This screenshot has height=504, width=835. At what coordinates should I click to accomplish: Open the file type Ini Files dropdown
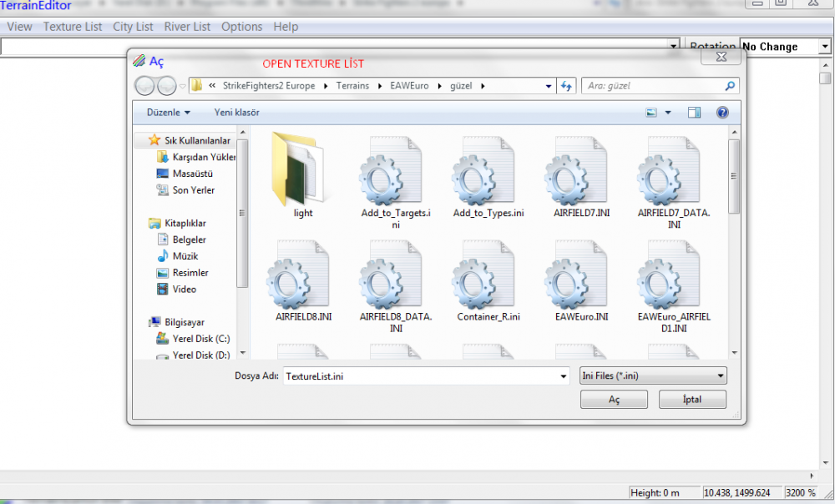(x=653, y=375)
